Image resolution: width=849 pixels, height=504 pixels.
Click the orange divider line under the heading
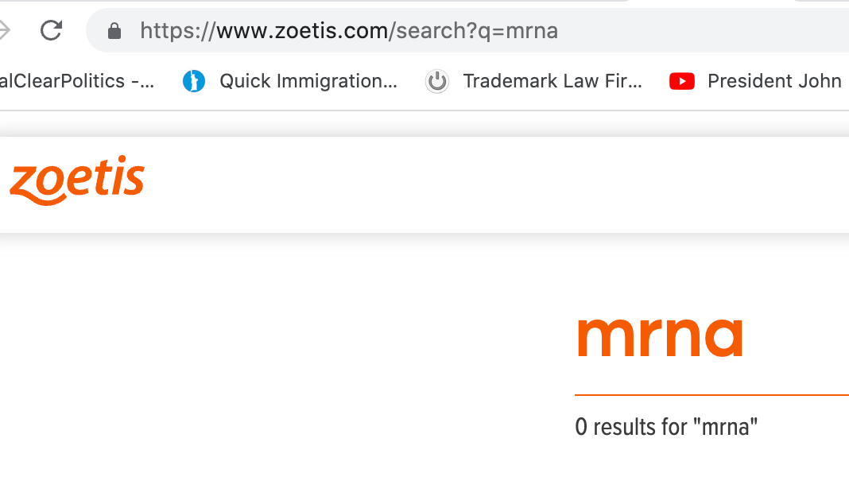click(711, 394)
